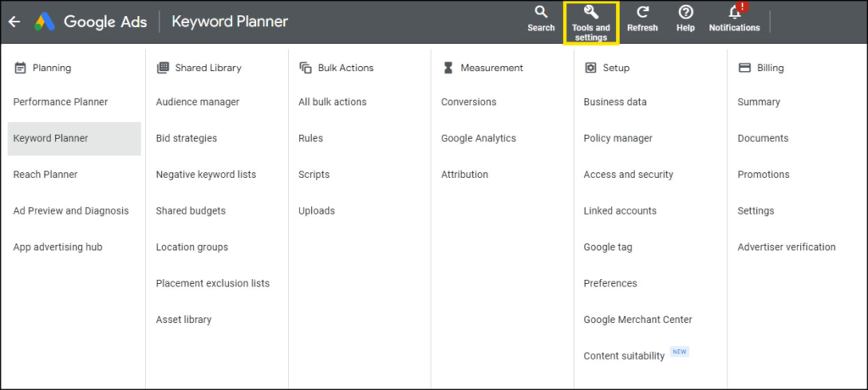Image resolution: width=868 pixels, height=390 pixels.
Task: Open Scripts
Action: (x=314, y=175)
